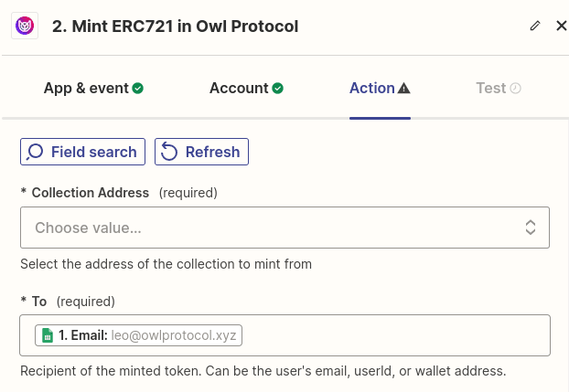Open the Collection Address dropdown
Image resolution: width=569 pixels, height=392 pixels.
(274, 228)
